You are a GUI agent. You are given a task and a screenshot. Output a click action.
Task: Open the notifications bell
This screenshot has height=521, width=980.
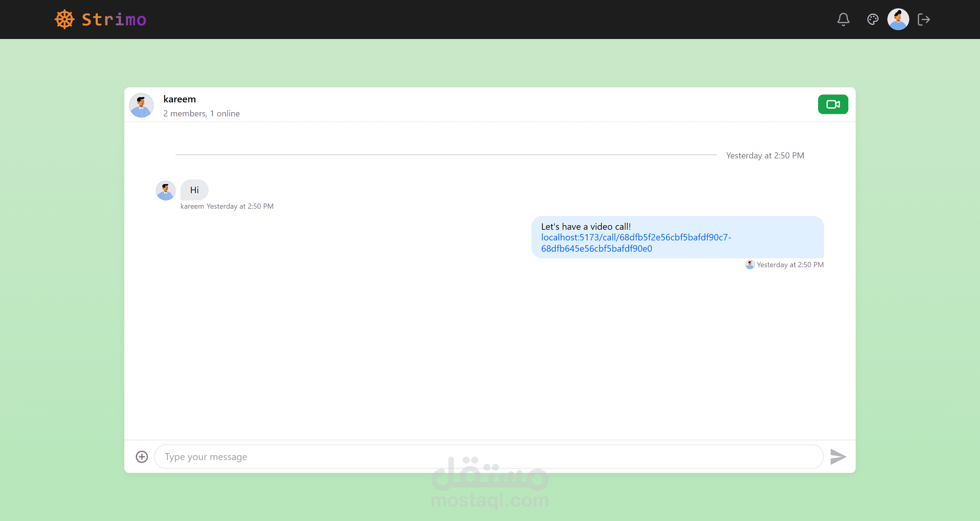(843, 19)
